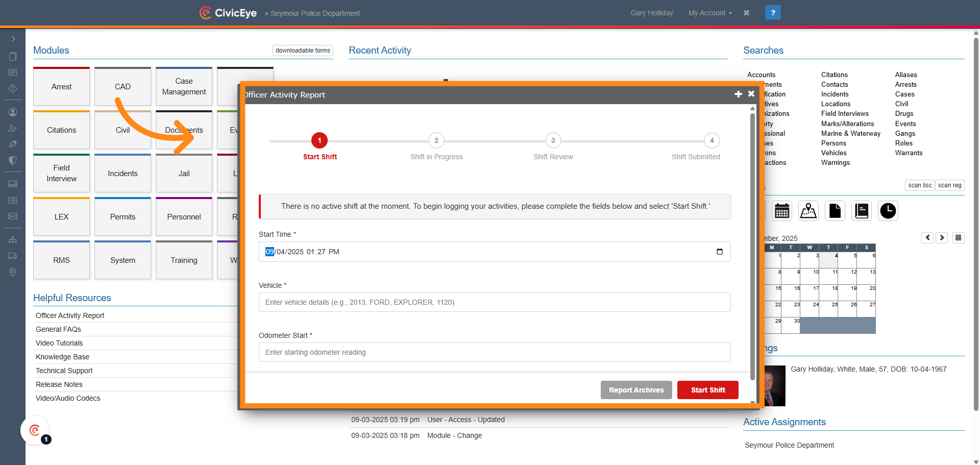The image size is (980, 465).
Task: Click the CivicEye logo in header
Action: click(228, 13)
